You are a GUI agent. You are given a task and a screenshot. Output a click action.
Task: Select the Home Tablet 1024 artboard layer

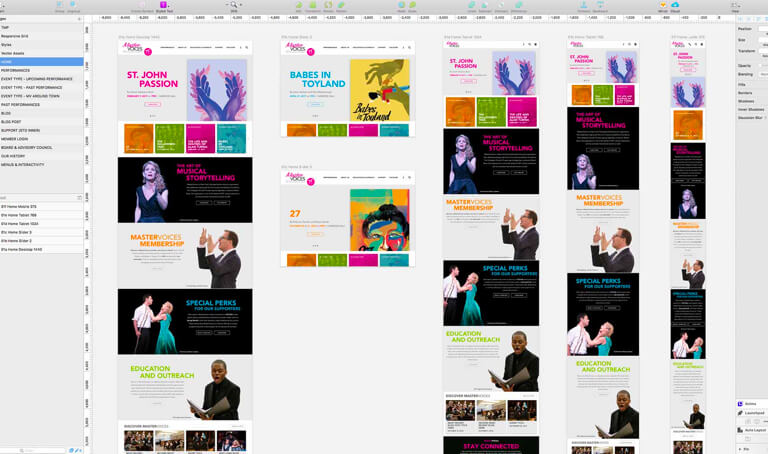click(42, 224)
